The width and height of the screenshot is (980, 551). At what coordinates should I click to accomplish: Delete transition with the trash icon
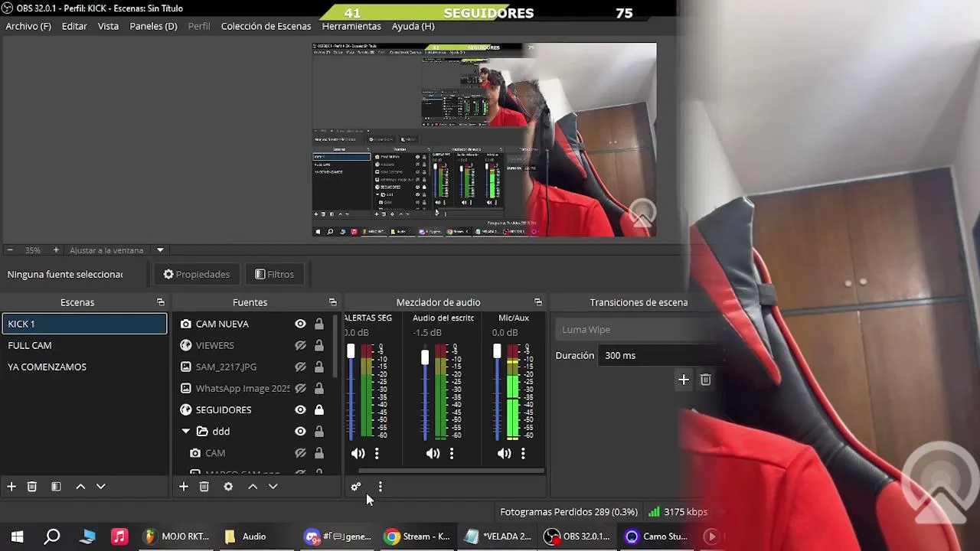pos(706,380)
